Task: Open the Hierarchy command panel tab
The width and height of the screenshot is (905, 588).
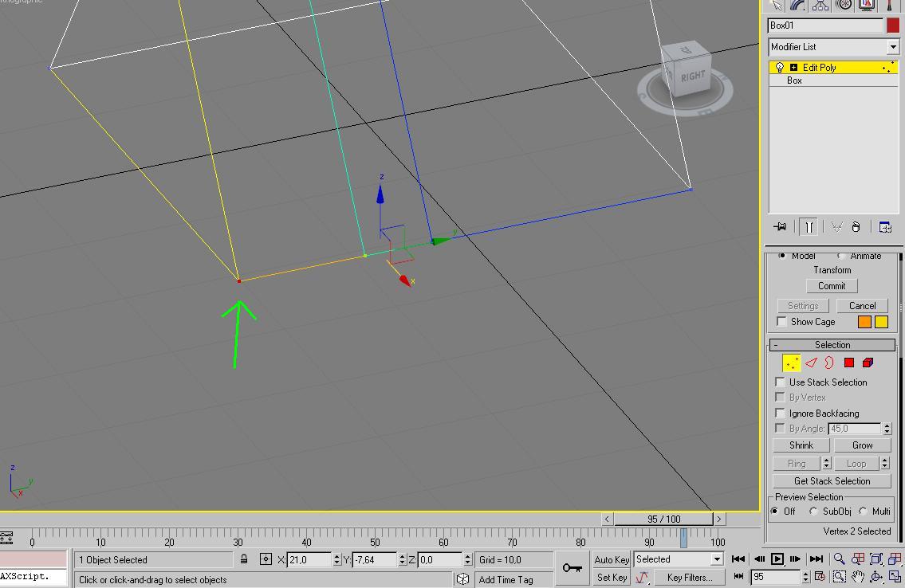Action: (820, 6)
